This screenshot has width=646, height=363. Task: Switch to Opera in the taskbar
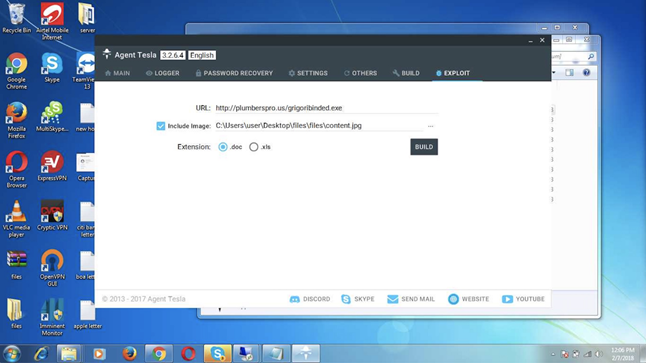point(188,354)
